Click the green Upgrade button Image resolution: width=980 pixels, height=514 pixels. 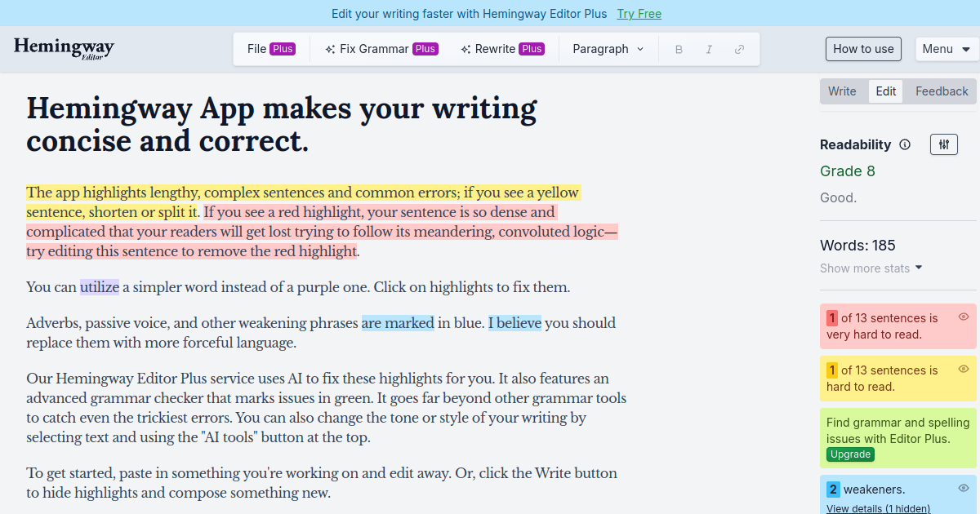click(850, 454)
